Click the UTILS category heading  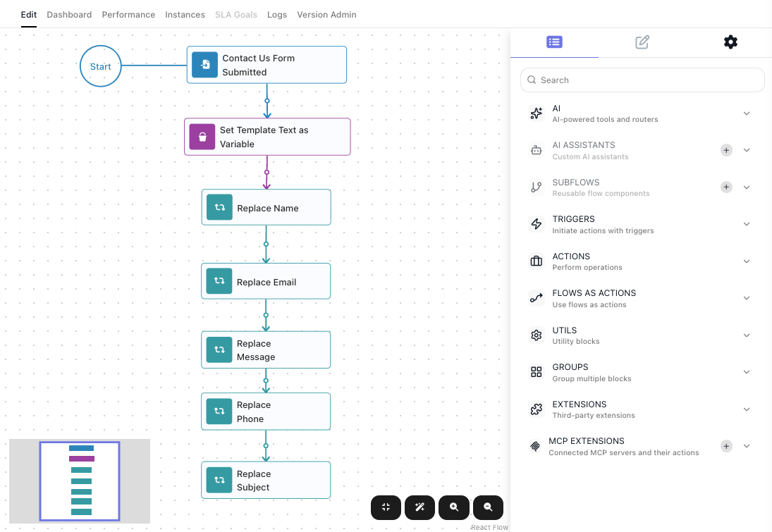point(564,330)
